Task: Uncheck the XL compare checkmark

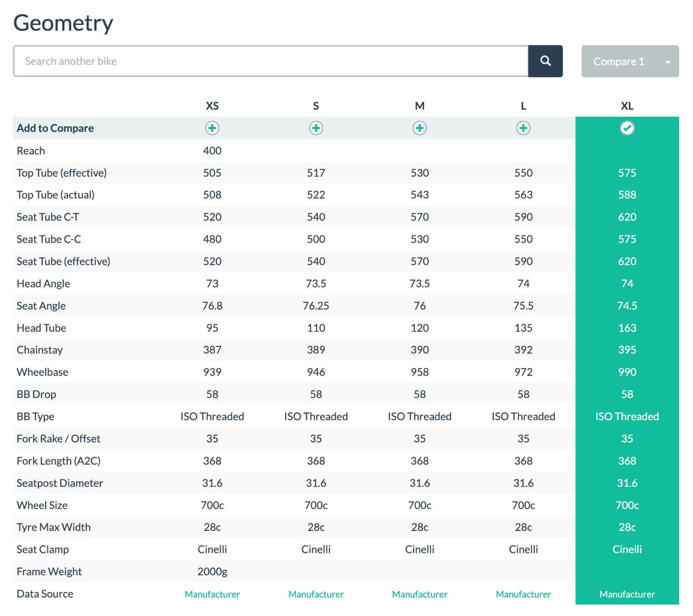Action: [x=627, y=128]
